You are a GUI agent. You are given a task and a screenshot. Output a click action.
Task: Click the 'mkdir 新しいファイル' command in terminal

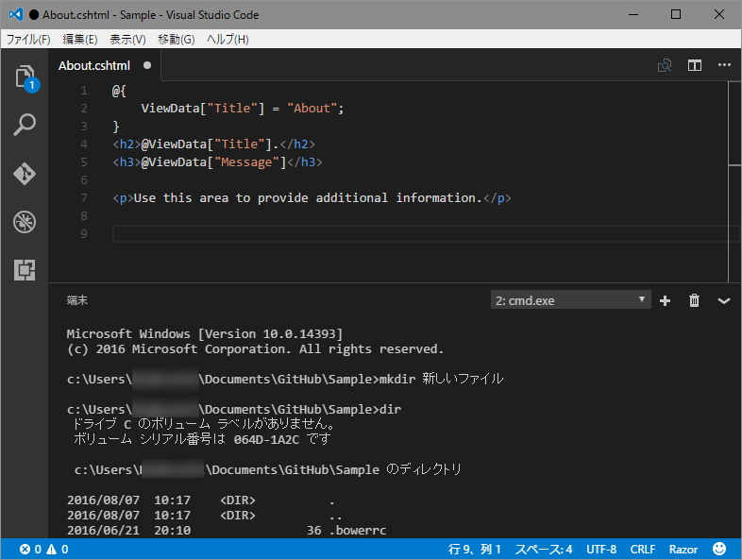click(442, 379)
